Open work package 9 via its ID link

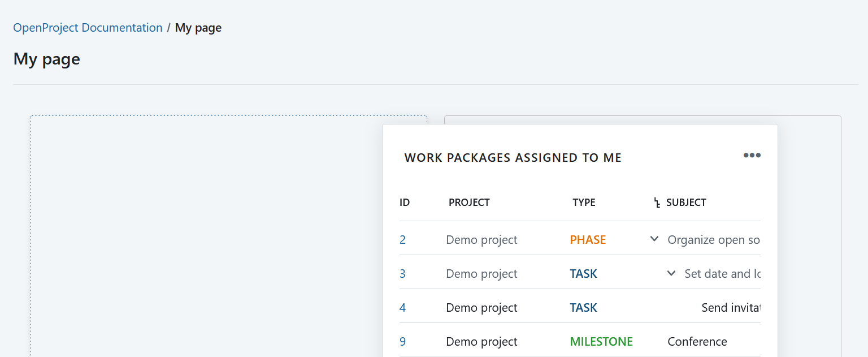pyautogui.click(x=402, y=341)
